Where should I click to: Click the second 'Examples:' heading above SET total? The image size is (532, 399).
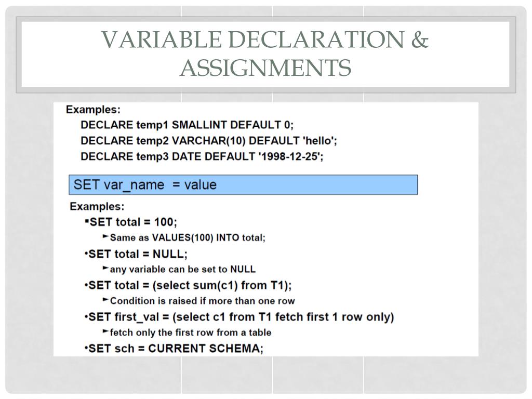pyautogui.click(x=97, y=206)
